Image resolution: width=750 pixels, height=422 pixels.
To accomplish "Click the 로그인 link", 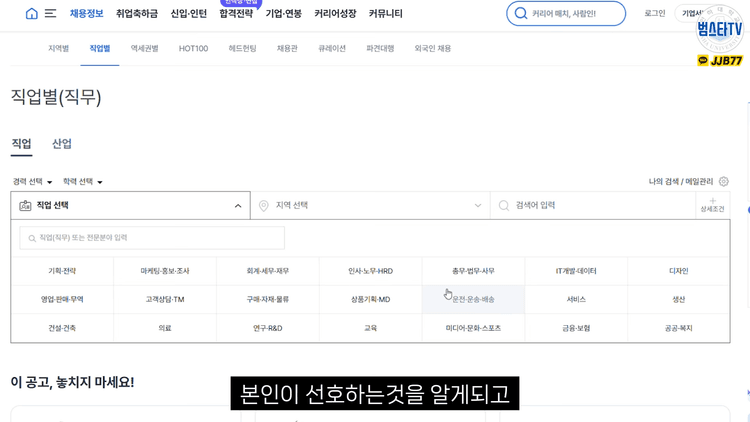I will point(655,14).
